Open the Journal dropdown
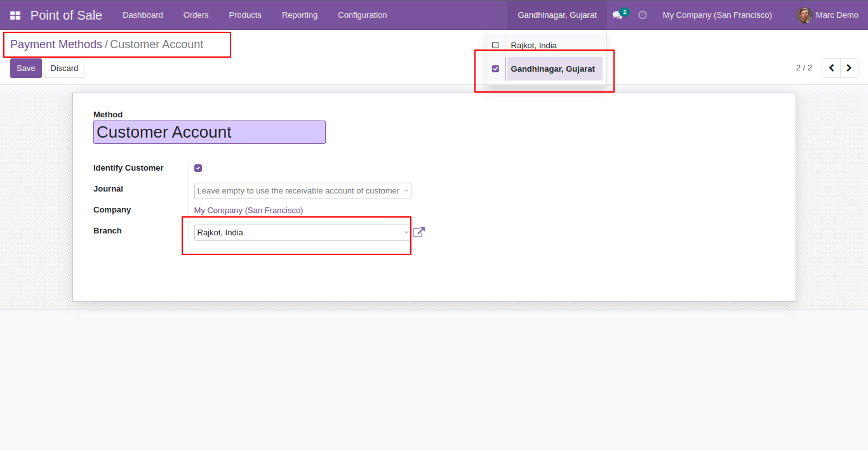 coord(302,191)
